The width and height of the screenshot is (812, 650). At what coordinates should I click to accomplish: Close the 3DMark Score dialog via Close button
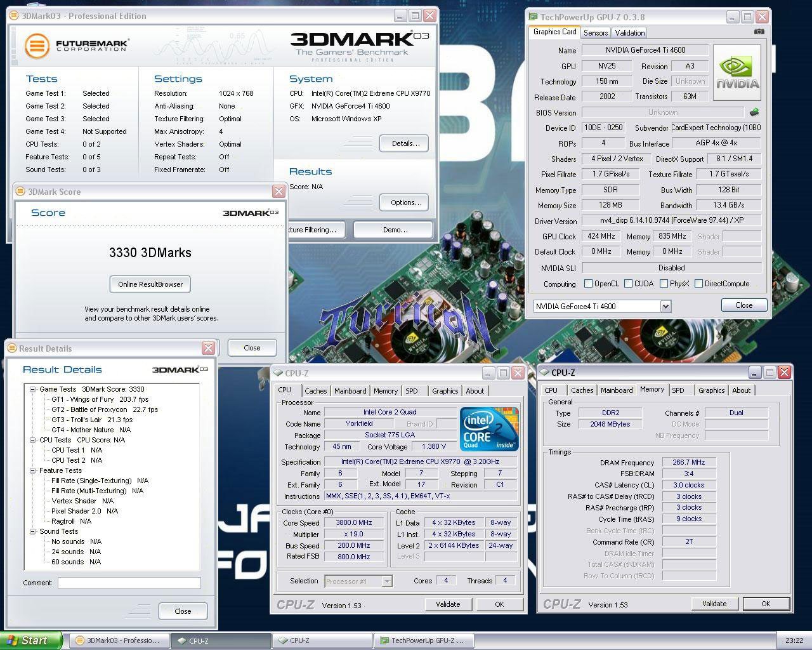(x=252, y=348)
